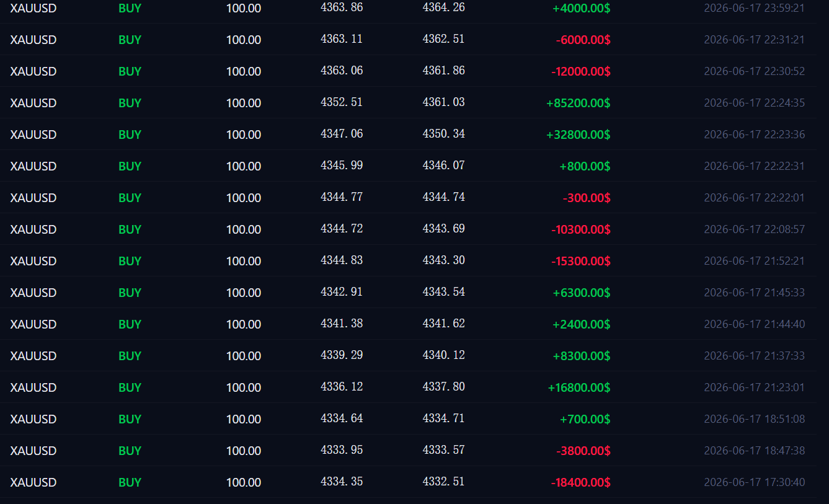829x504 pixels.
Task: Click XAUUSD symbol in the 17:30:40 row
Action: (x=33, y=482)
